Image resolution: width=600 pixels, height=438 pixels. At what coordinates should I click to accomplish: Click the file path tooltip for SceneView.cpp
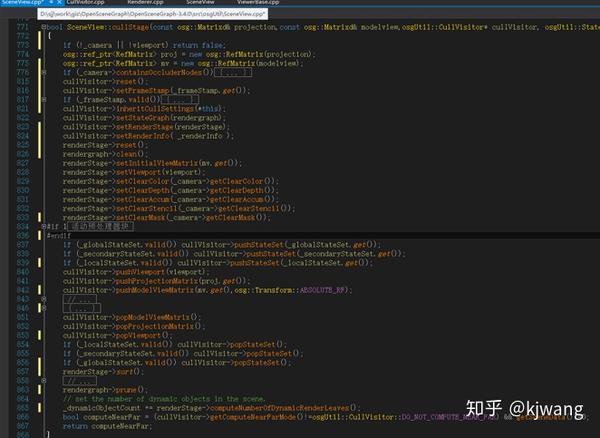pos(153,14)
